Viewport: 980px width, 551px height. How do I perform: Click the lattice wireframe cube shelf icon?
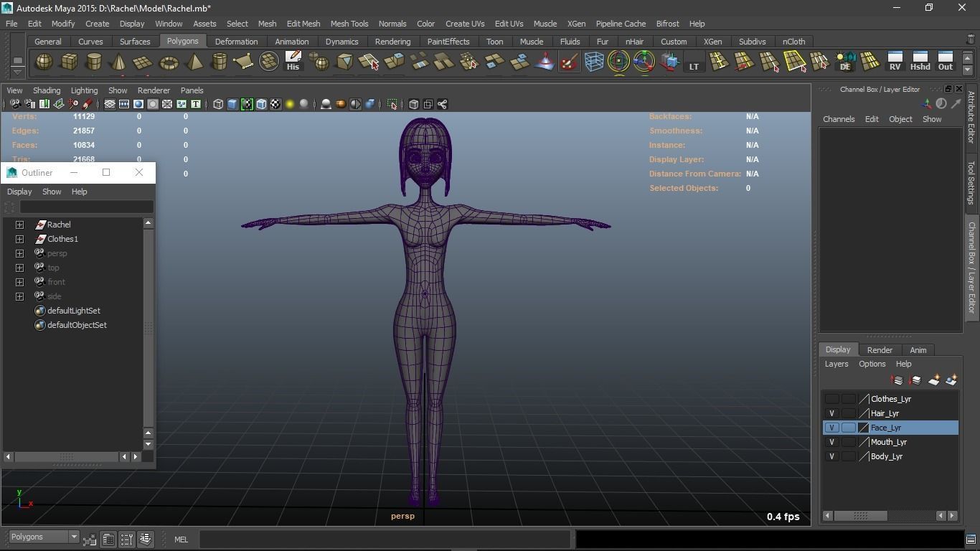[594, 62]
